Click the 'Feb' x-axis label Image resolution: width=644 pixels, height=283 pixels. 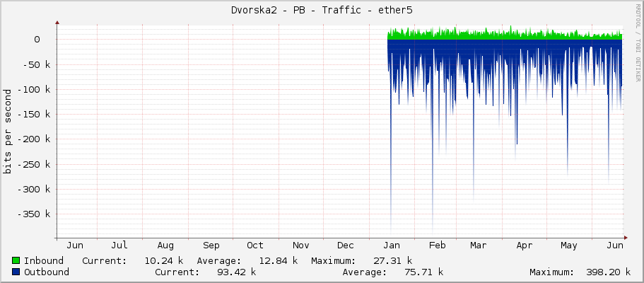pos(437,246)
